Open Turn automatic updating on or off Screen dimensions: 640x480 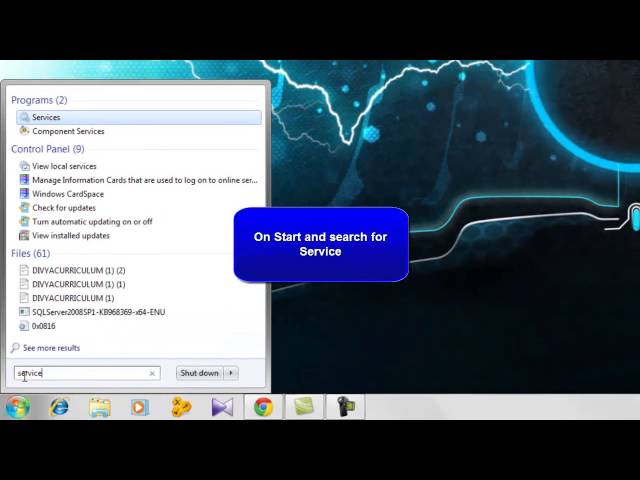tap(92, 222)
